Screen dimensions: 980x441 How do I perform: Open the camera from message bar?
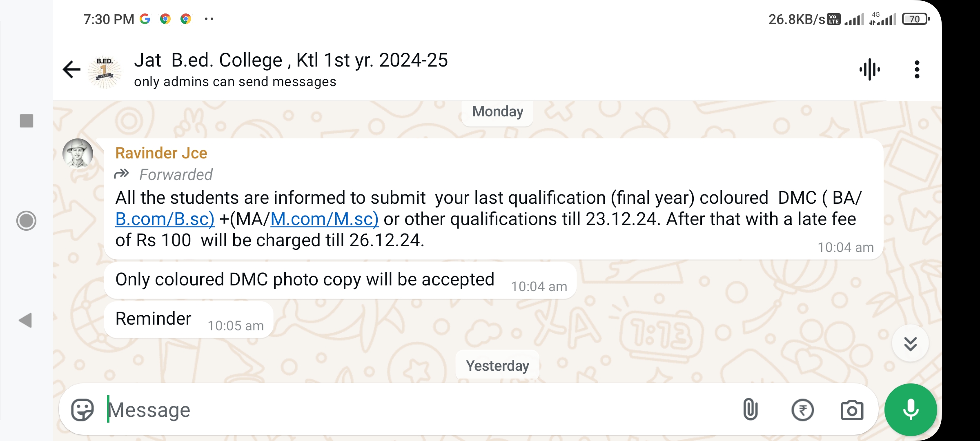click(x=852, y=410)
